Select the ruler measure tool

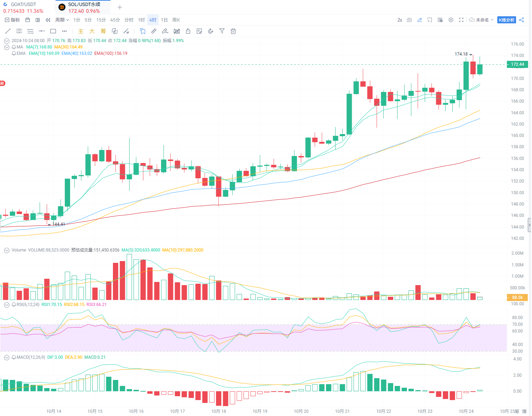154,31
